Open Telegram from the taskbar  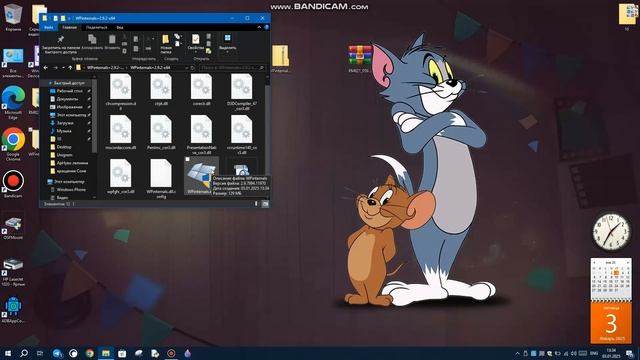point(58,353)
